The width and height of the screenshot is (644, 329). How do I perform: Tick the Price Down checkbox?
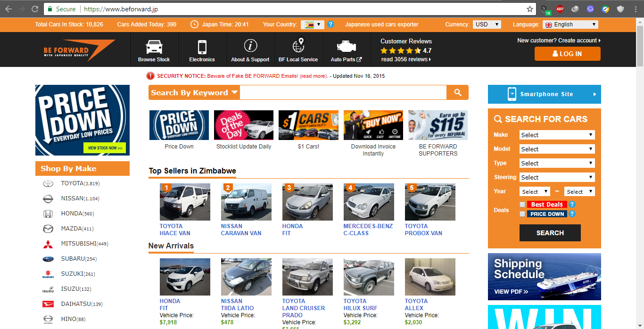522,214
